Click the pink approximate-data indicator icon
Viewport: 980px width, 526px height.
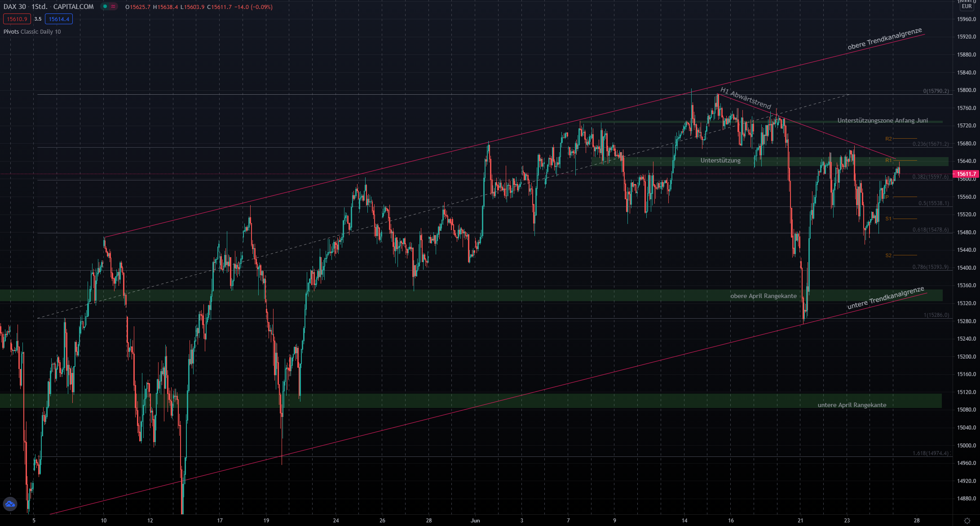coord(113,7)
